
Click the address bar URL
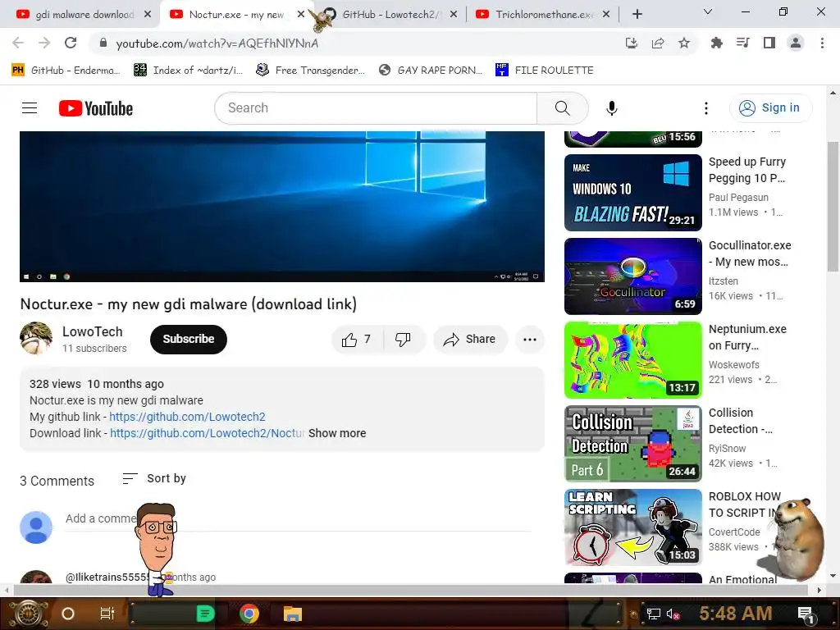pyautogui.click(x=217, y=43)
